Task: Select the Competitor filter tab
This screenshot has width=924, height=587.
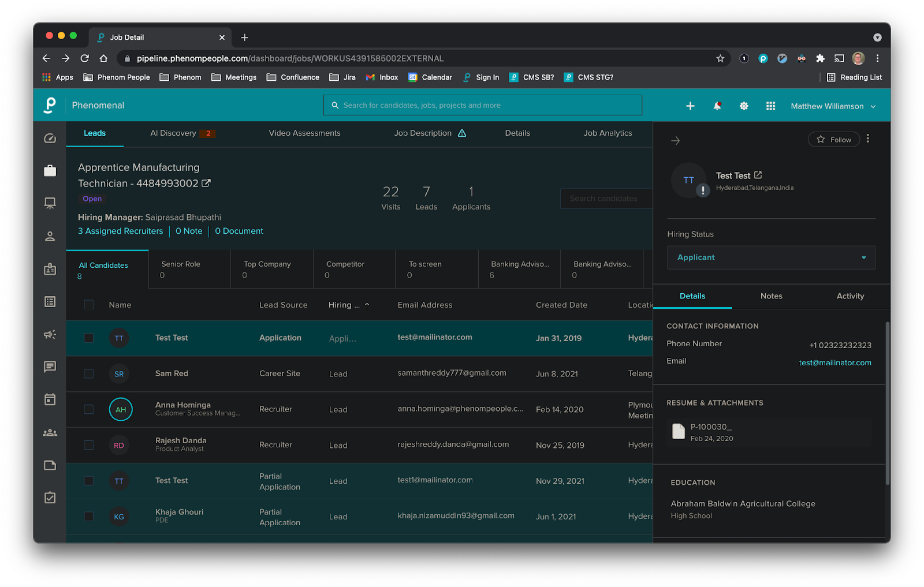Action: [x=355, y=269]
